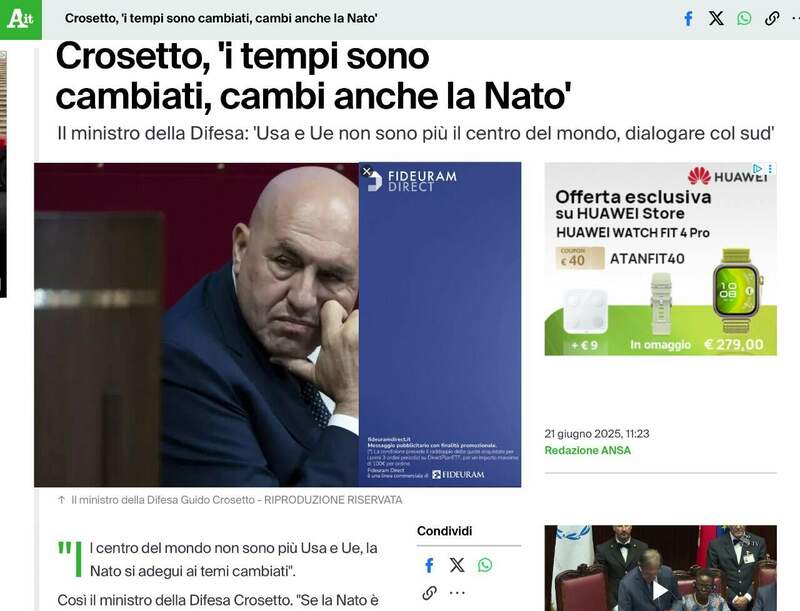
Task: Click X icon under Condividi
Action: pyautogui.click(x=457, y=565)
